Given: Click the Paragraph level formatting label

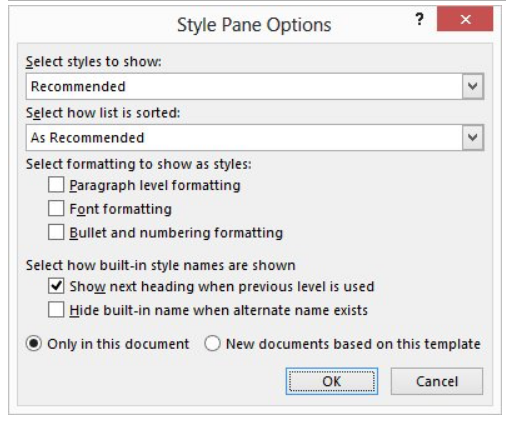Looking at the screenshot, I should pos(155,185).
